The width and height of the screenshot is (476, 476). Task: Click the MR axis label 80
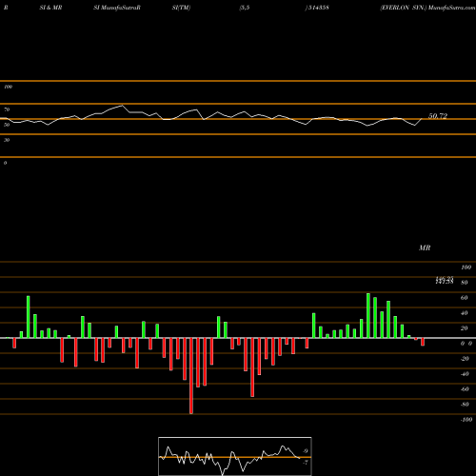pyautogui.click(x=465, y=283)
